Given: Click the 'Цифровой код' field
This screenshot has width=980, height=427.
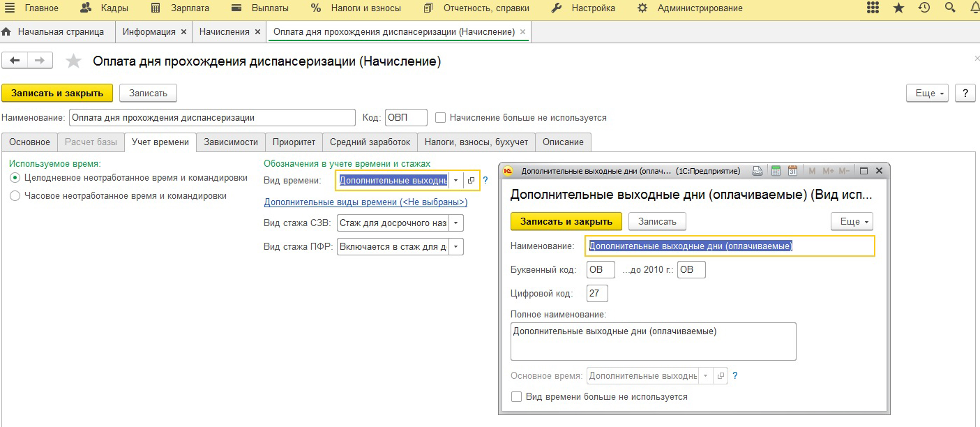Looking at the screenshot, I should (x=598, y=293).
